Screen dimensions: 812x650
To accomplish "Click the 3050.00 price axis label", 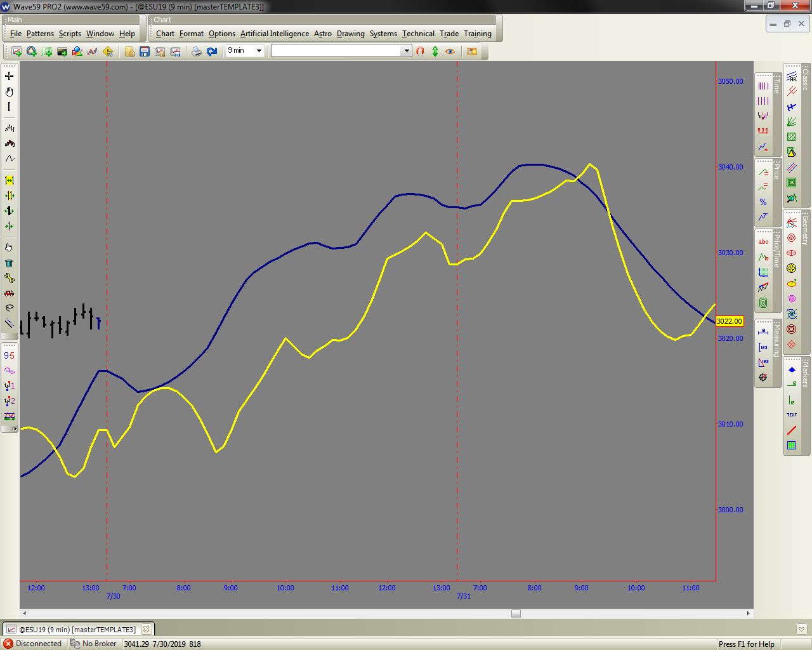I will (730, 81).
